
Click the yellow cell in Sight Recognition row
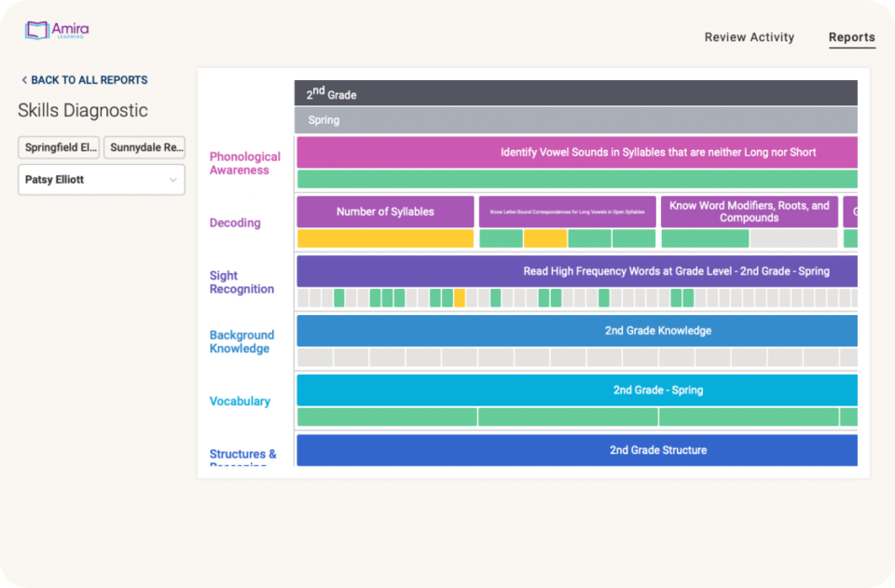[460, 297]
